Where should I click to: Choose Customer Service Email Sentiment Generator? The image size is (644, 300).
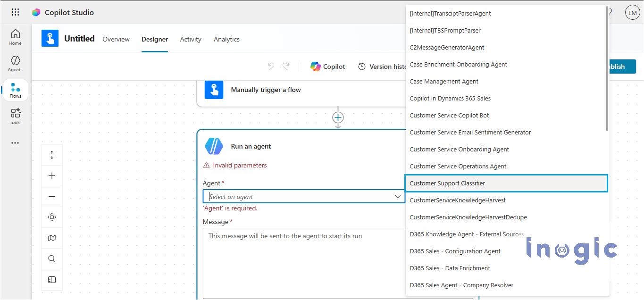click(x=506, y=132)
